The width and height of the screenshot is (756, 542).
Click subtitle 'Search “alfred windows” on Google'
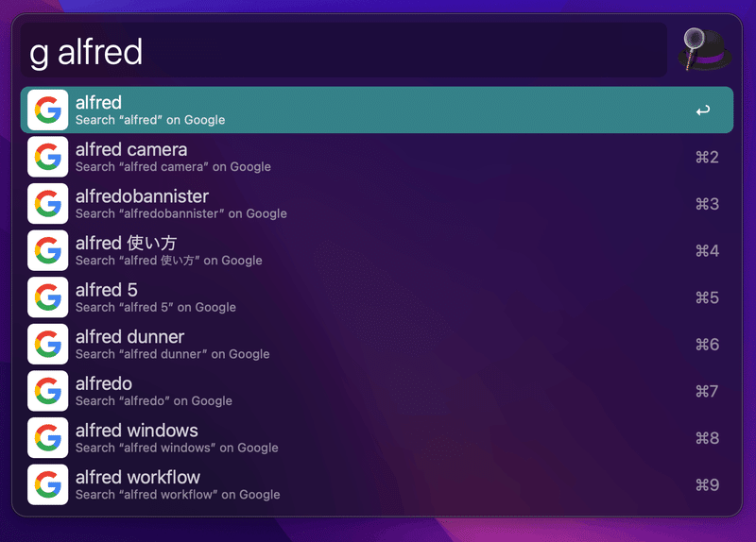pos(177,448)
